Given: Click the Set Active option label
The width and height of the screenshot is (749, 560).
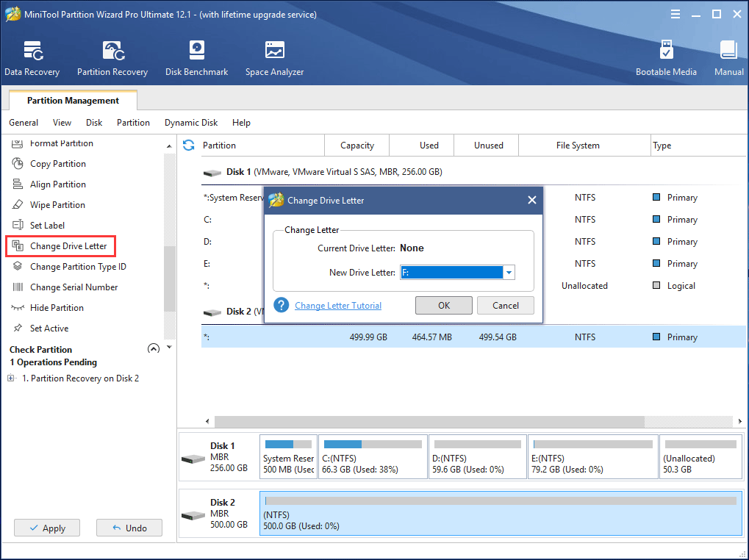Looking at the screenshot, I should pyautogui.click(x=49, y=328).
